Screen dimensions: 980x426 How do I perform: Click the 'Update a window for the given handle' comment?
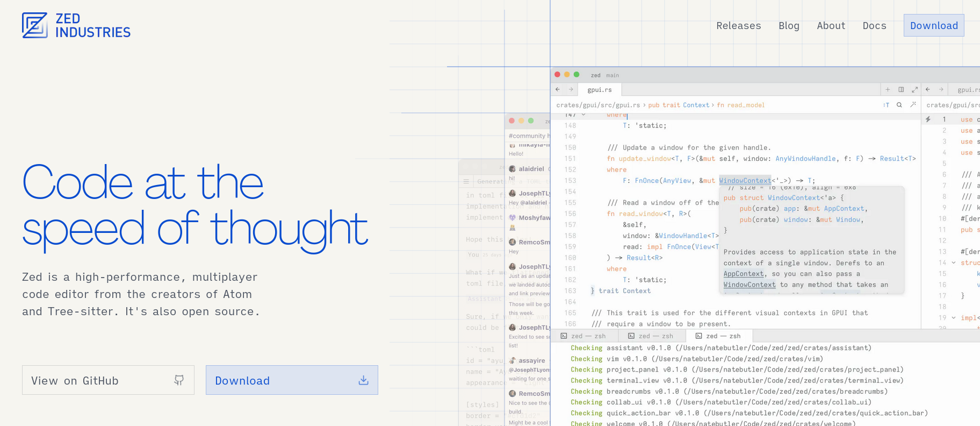pos(689,147)
